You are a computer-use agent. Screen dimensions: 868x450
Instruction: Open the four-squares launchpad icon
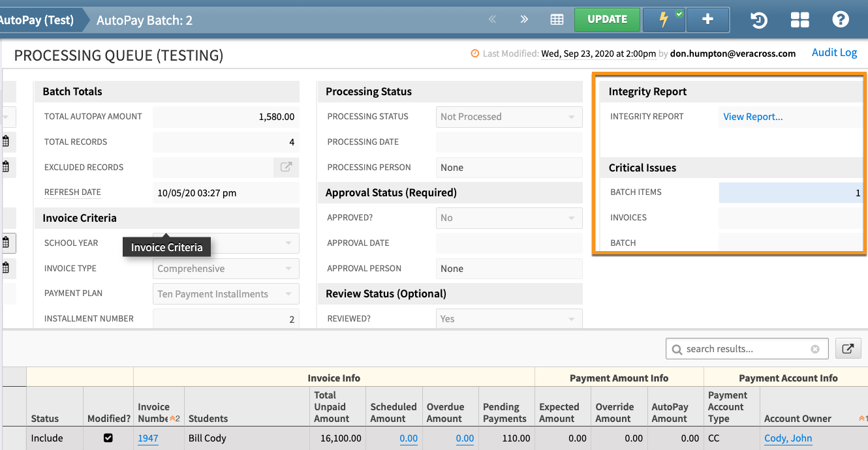coord(799,20)
